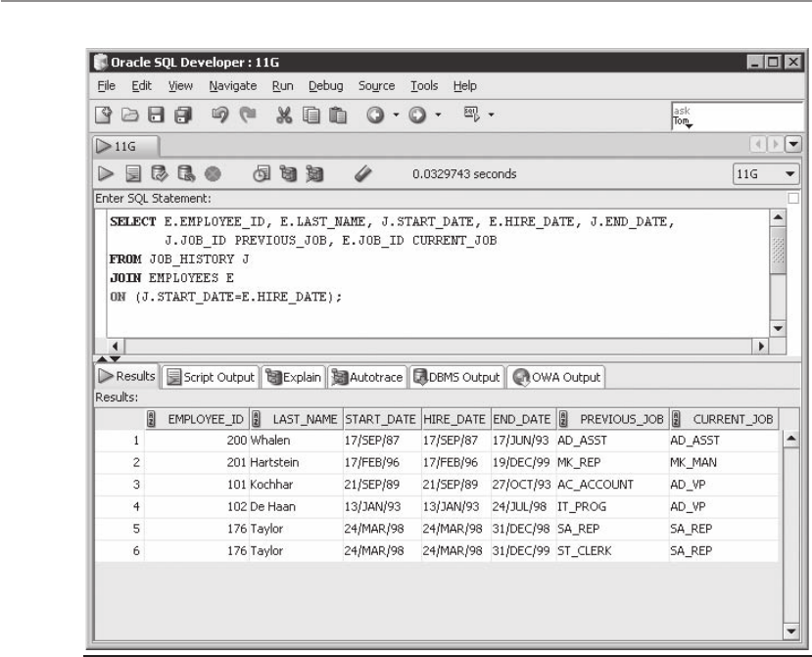This screenshot has width=812, height=657.
Task: Click the Paste toolbar icon
Action: [x=338, y=115]
